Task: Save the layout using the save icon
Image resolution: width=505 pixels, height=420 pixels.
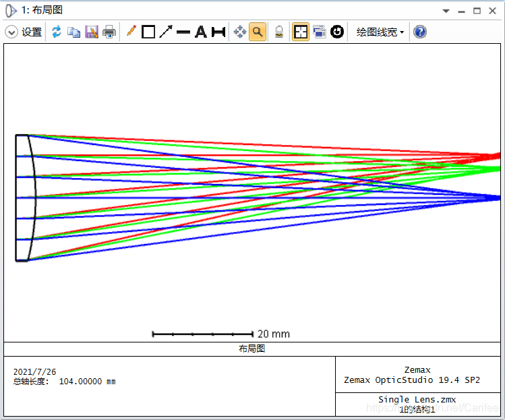Action: click(92, 32)
